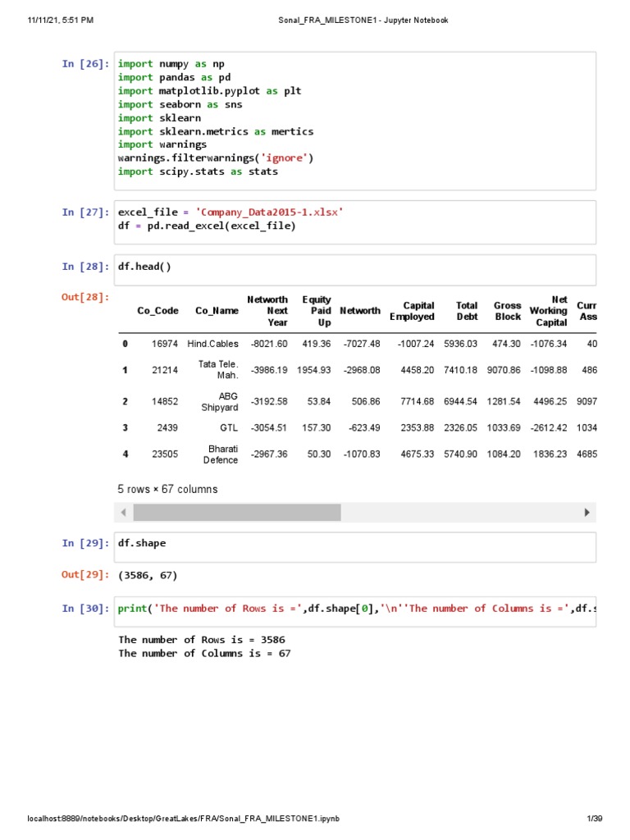Click the scroll-left arrow of the dataframe scrollbar
The height and width of the screenshot is (840, 630).
click(x=124, y=512)
